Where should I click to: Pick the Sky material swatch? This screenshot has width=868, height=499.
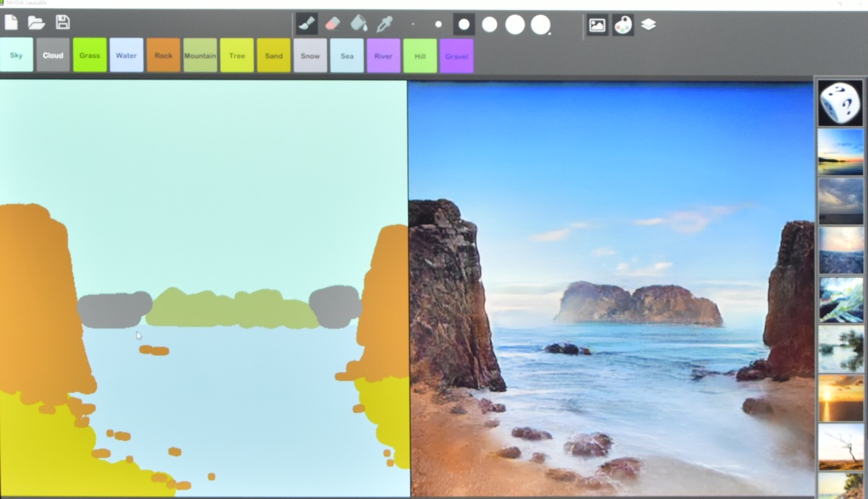tap(17, 56)
